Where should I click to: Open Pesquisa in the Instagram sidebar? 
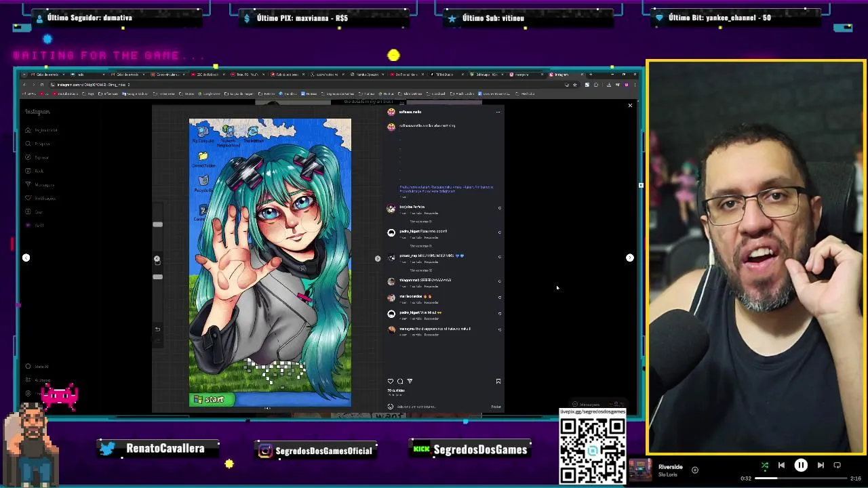click(39, 144)
